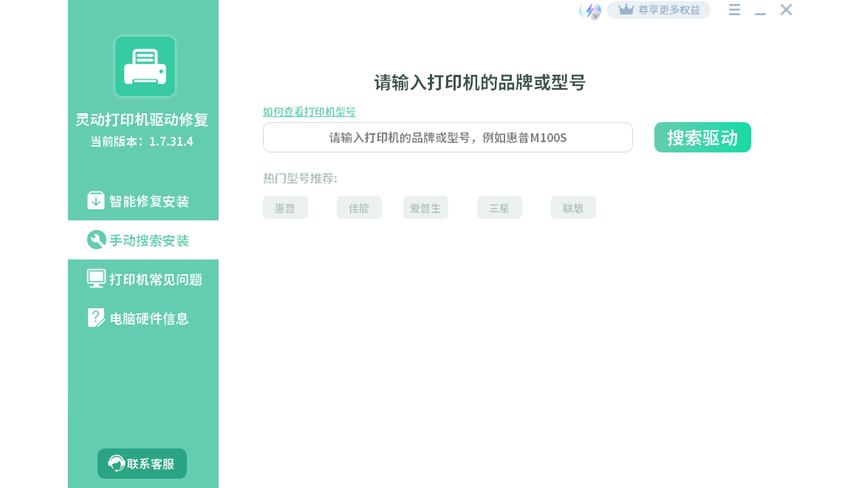Contact support via 联系客服
The image size is (868, 488).
(142, 464)
